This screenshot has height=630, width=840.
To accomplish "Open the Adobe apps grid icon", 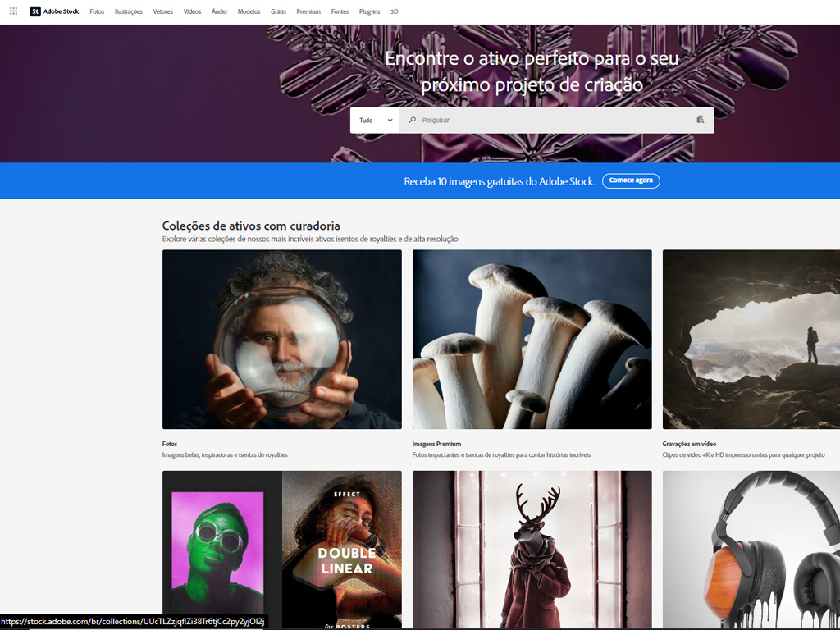I will tap(13, 11).
